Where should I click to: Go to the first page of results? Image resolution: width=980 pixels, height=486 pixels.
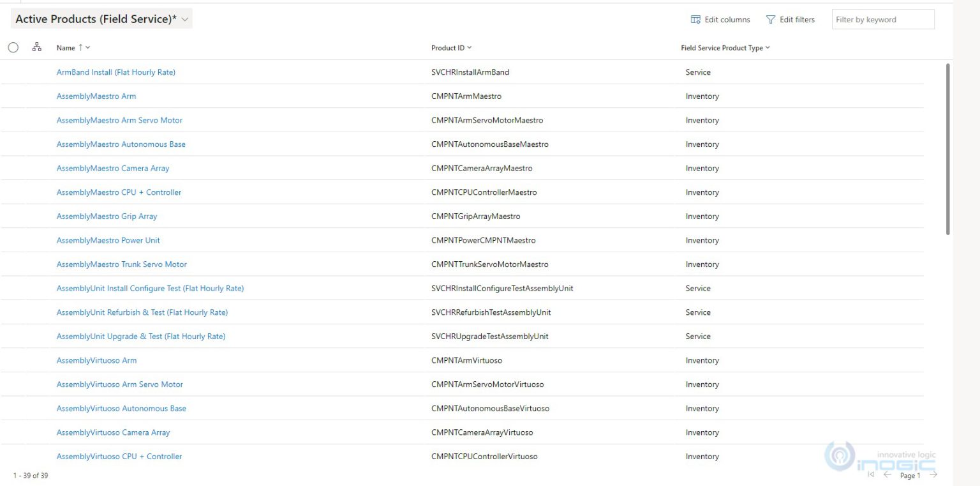871,475
